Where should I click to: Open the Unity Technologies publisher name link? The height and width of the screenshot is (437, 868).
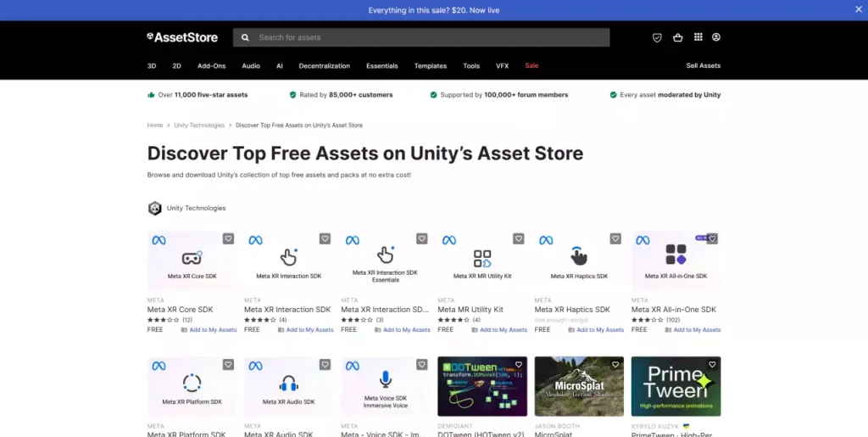(196, 208)
